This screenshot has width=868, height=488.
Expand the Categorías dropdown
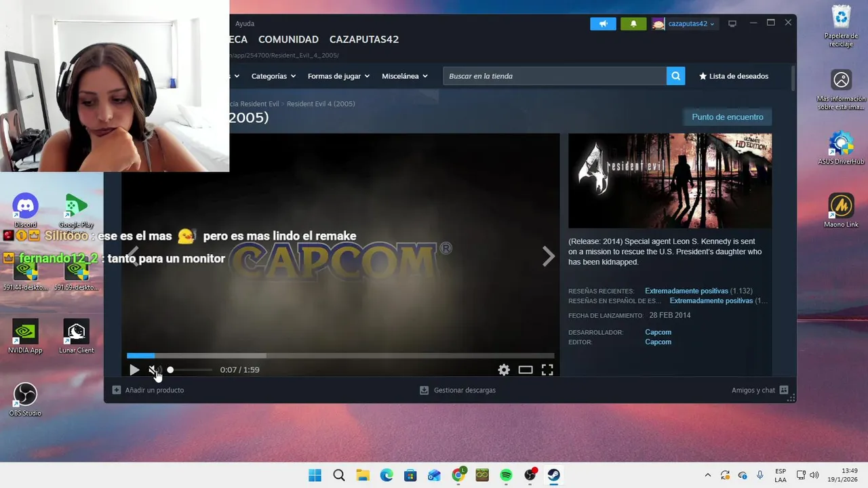coord(273,76)
